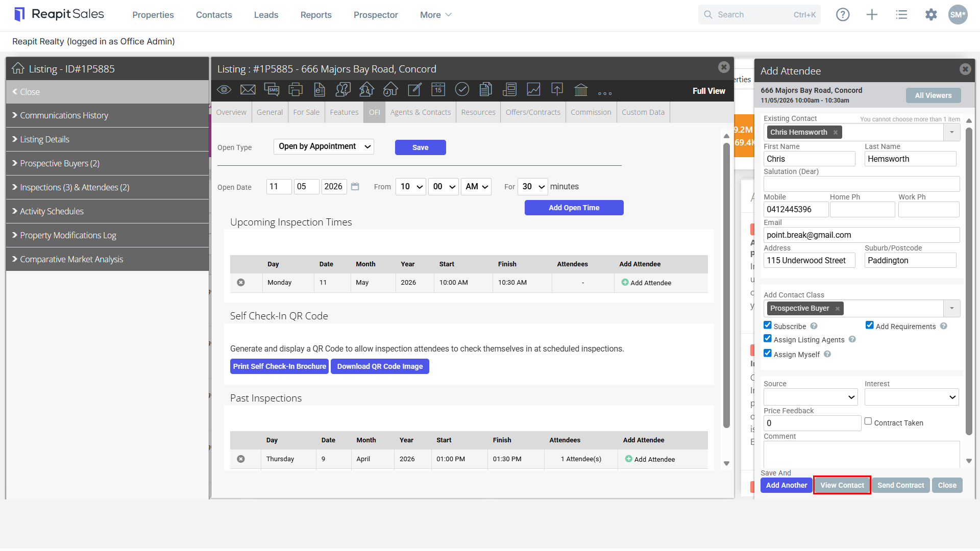Open the calendar 15 icon
The width and height of the screenshot is (980, 551).
pyautogui.click(x=438, y=90)
